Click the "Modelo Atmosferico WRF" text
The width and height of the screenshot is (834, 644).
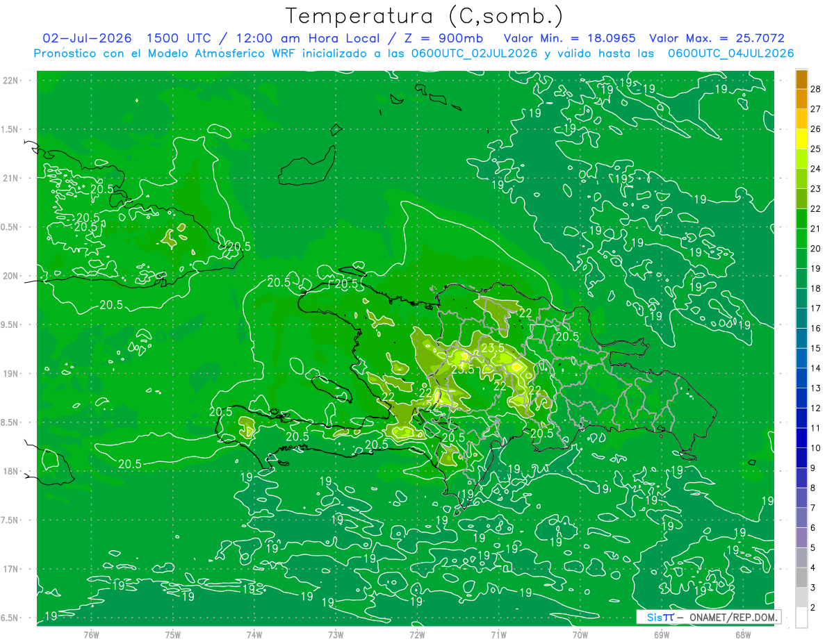pyautogui.click(x=207, y=53)
